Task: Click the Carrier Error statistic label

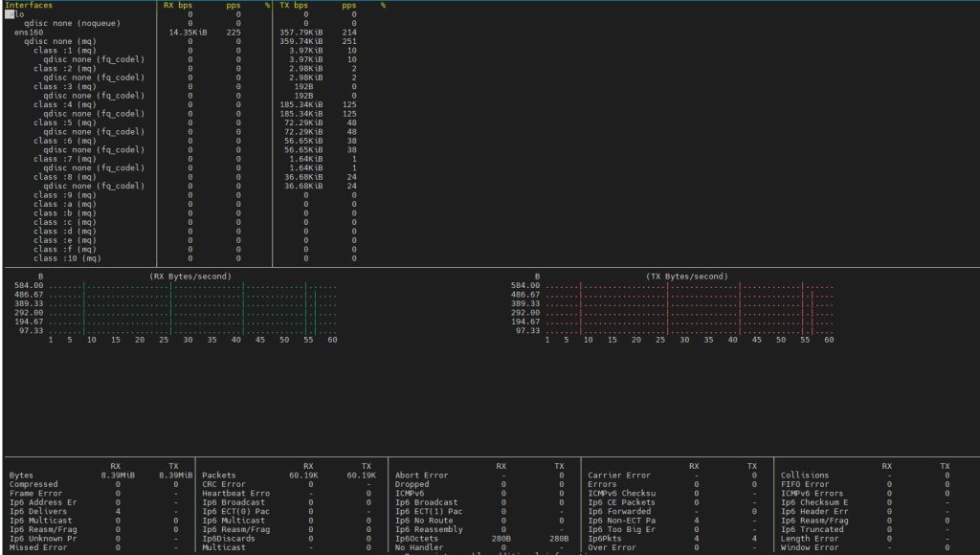Action: 619,476
